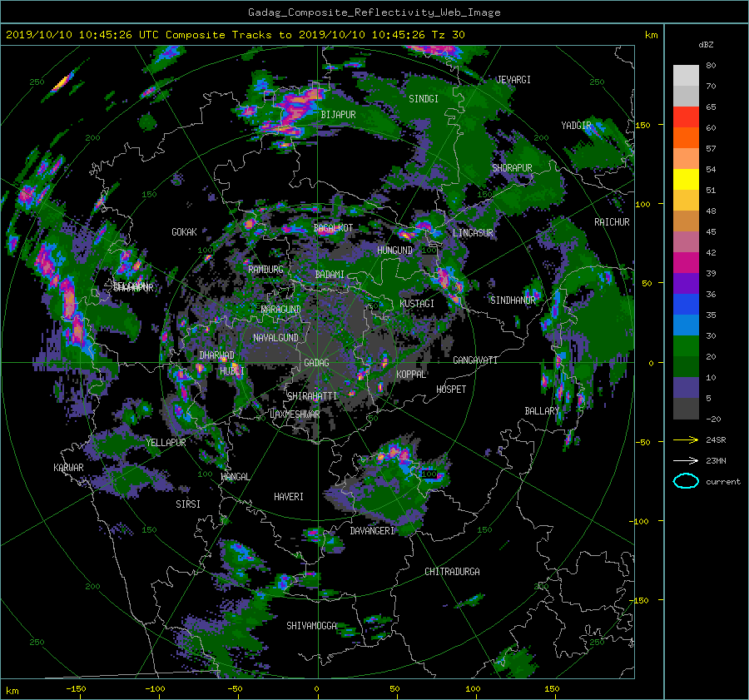Click the GOKAK city label

184,231
